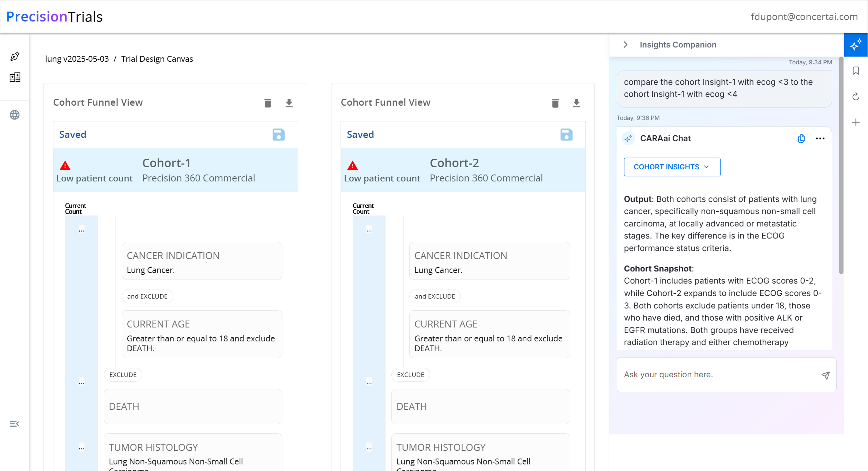Save Cohort-2 with the floppy disk icon
The image size is (868, 471).
point(566,135)
